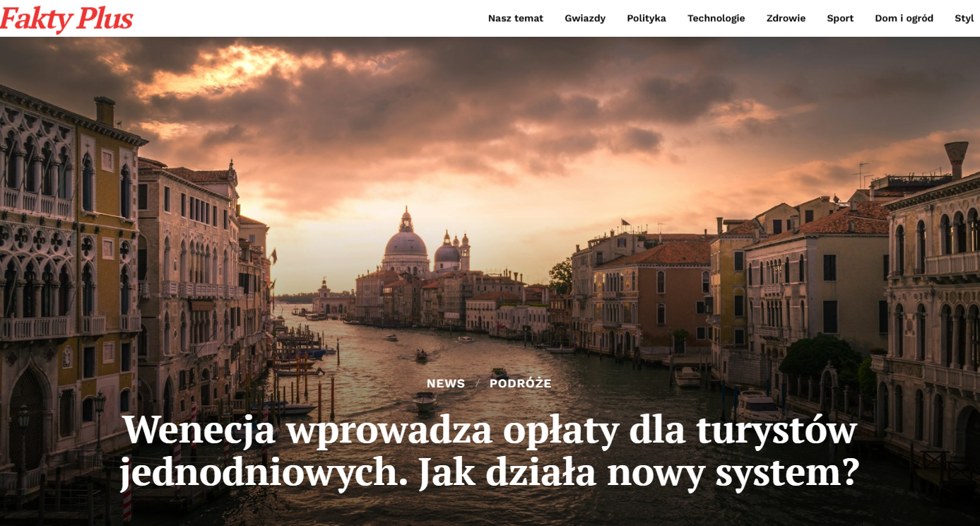Open the article about Venice tourist fees
Viewport: 980px width, 526px height.
[490, 450]
